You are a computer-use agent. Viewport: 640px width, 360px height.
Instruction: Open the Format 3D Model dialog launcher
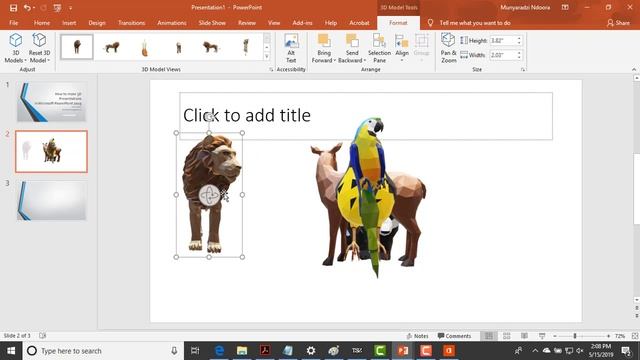click(271, 70)
